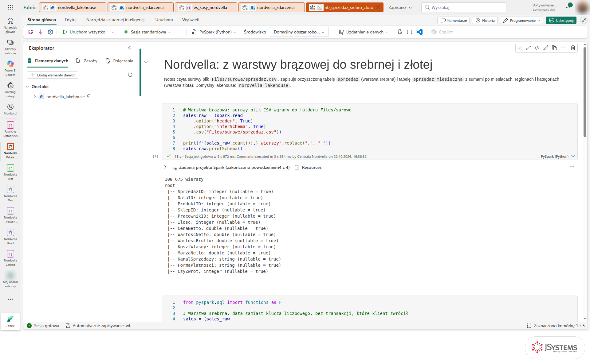This screenshot has height=364, width=590.
Task: Open Nordvella Dev workspace icon
Action: [x=10, y=193]
